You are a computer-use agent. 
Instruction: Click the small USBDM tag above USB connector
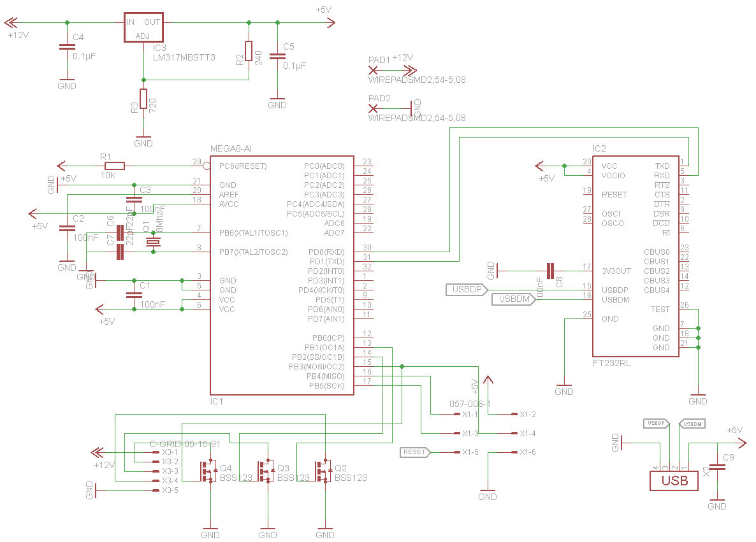(x=692, y=424)
